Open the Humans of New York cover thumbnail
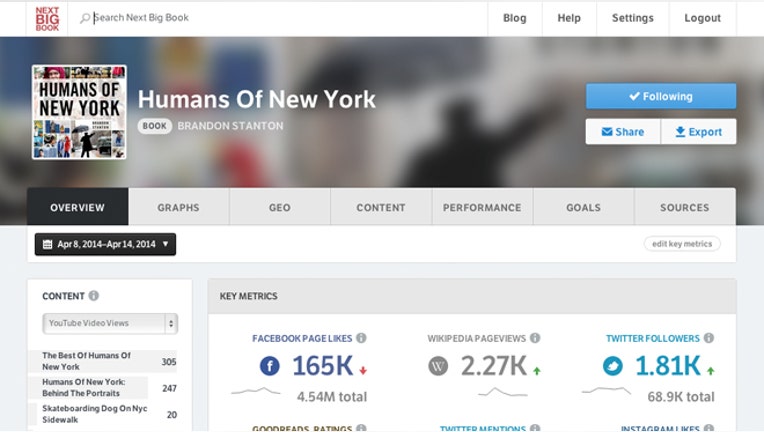Viewport: 764px width, 432px height. [x=79, y=112]
